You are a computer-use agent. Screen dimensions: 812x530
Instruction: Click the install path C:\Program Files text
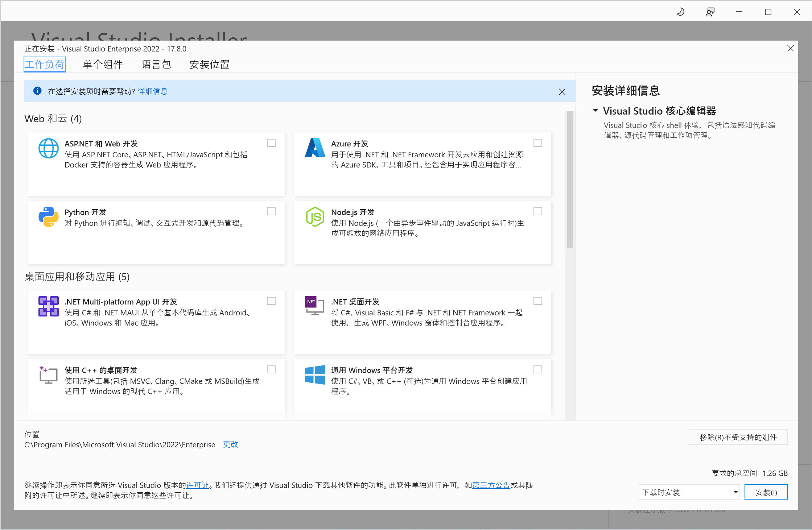pyautogui.click(x=120, y=444)
